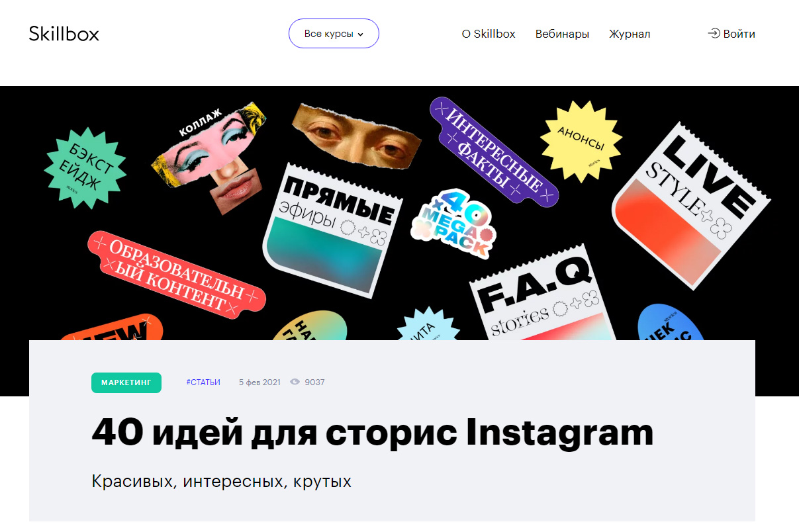Click the Войти login link
This screenshot has width=799, height=532.
point(739,34)
